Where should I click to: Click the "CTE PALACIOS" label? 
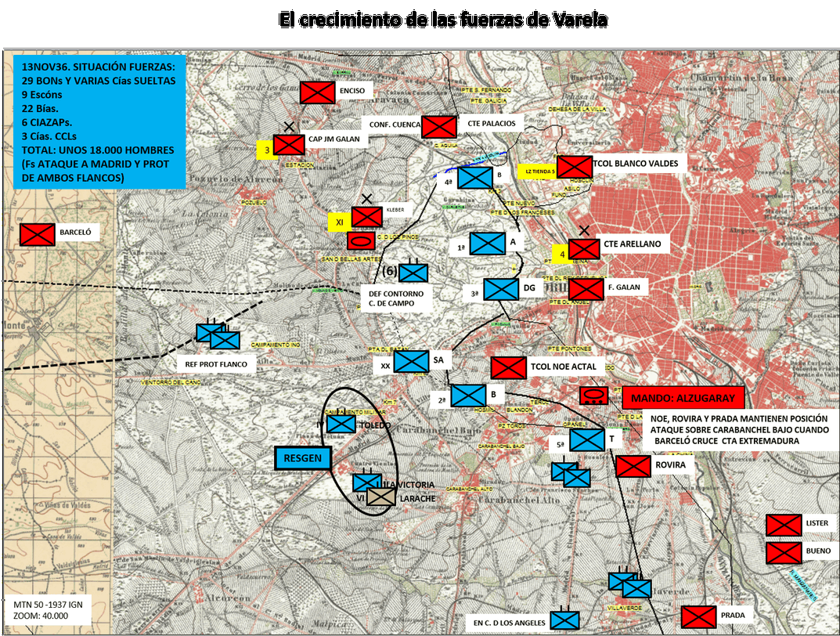(492, 123)
